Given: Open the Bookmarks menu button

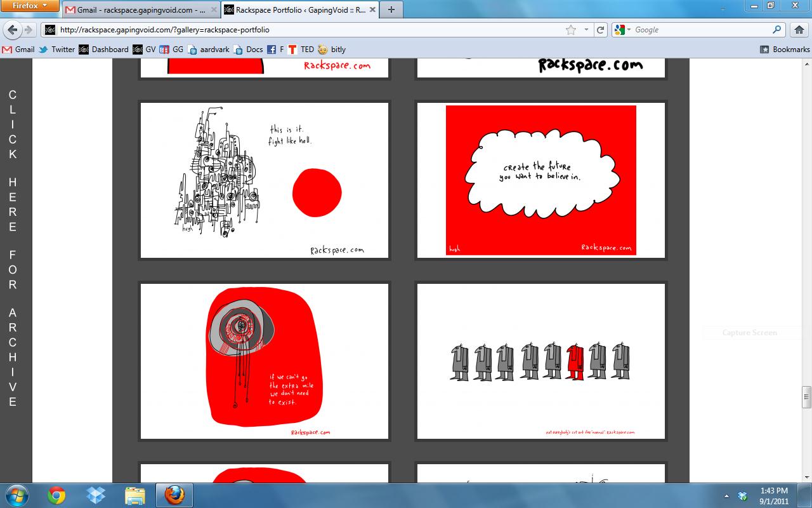Looking at the screenshot, I should (785, 49).
